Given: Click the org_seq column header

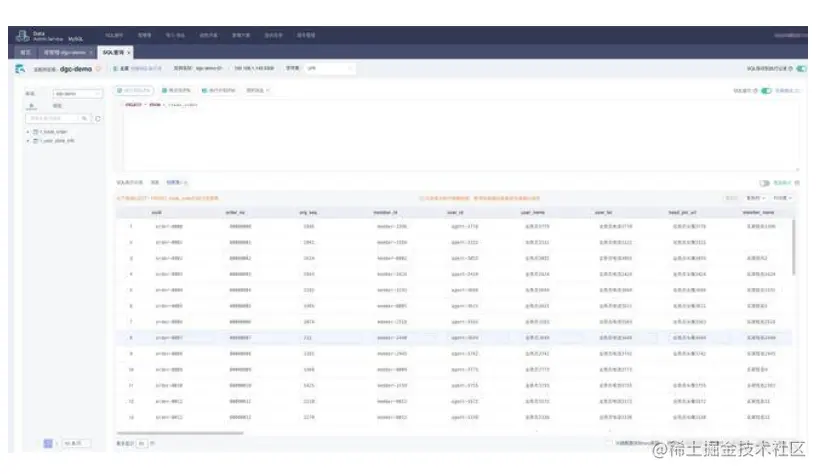Looking at the screenshot, I should [x=308, y=213].
